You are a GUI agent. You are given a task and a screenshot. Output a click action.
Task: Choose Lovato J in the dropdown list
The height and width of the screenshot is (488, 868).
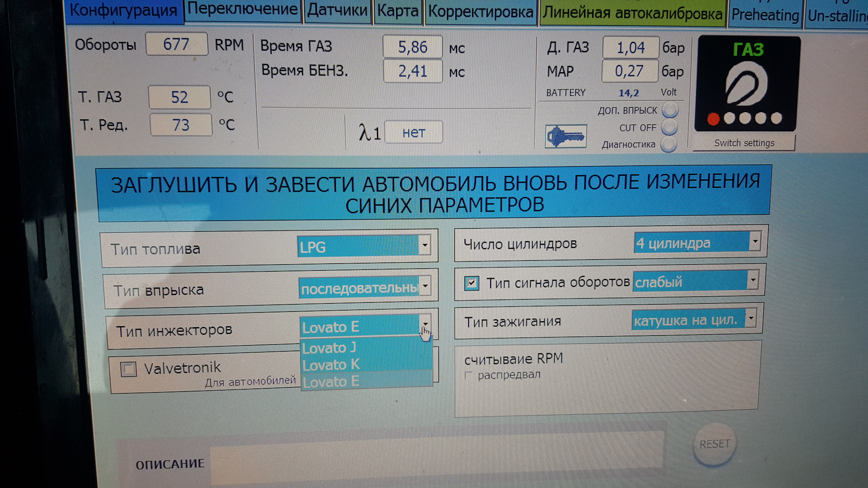pyautogui.click(x=329, y=348)
